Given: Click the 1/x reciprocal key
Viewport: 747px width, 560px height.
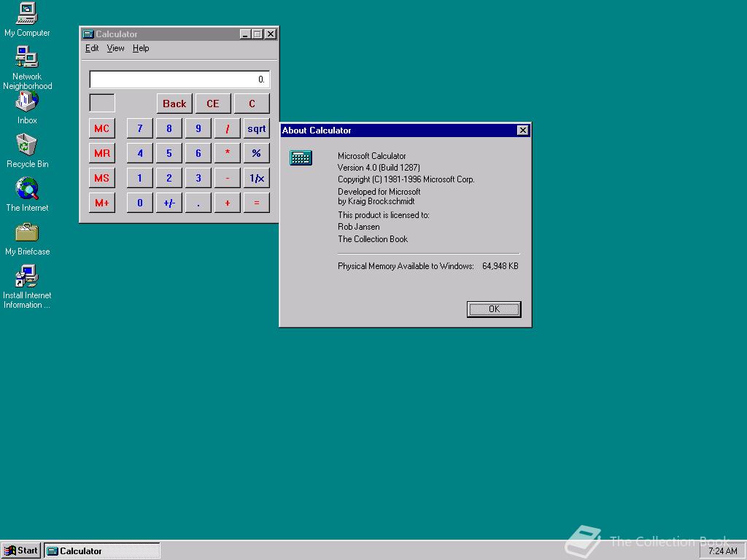Looking at the screenshot, I should [257, 178].
